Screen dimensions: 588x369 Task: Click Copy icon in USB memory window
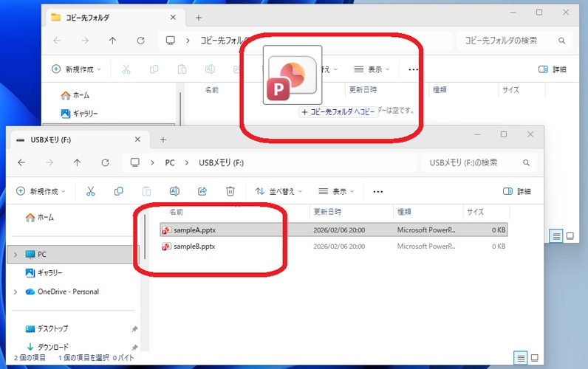click(x=118, y=191)
